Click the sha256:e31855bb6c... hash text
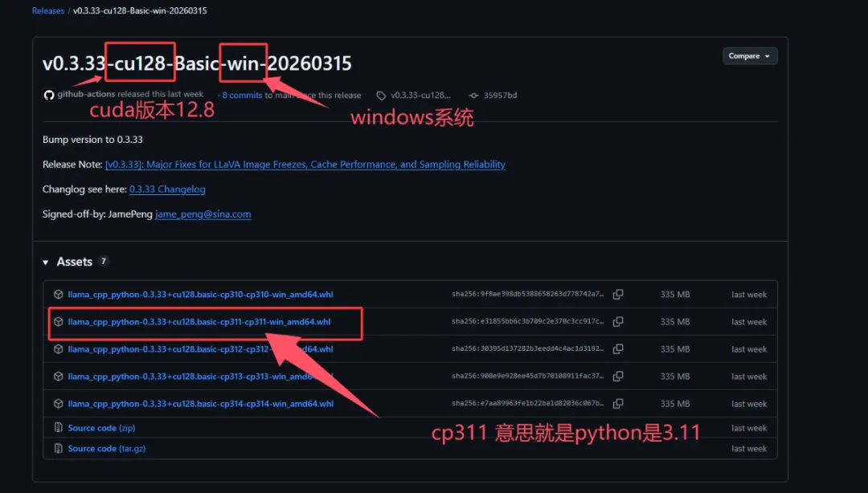Viewport: 868px width, 493px height. [527, 321]
